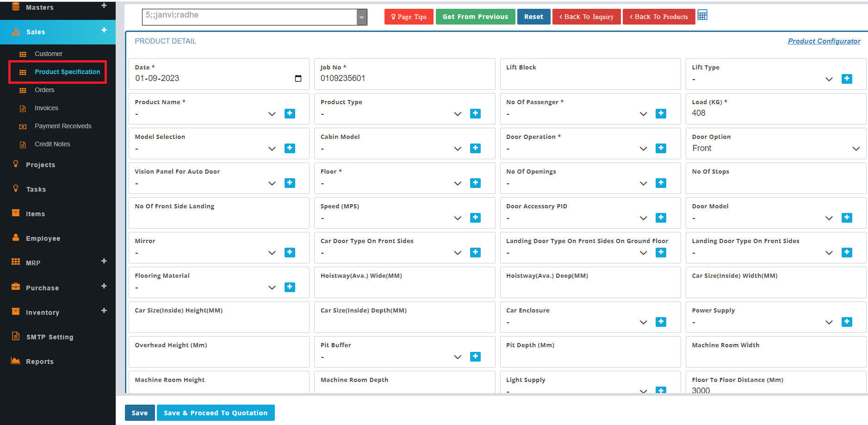Add new Pit Buffer with plus icon
Screen dimensions: 868x425
pyautogui.click(x=475, y=356)
